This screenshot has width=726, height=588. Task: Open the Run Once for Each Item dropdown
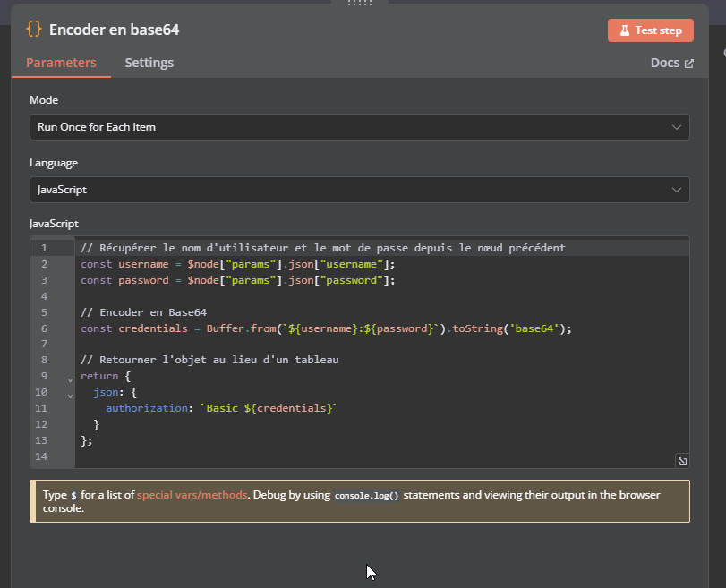pos(358,126)
